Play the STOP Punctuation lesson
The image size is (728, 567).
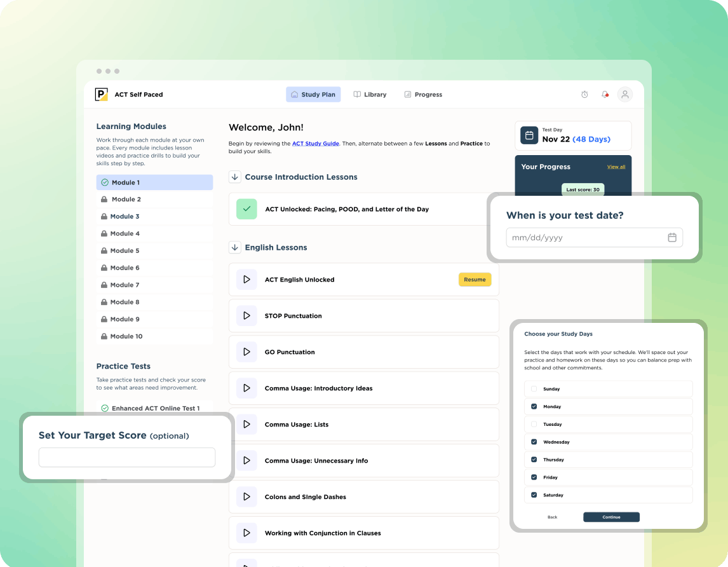coord(246,315)
